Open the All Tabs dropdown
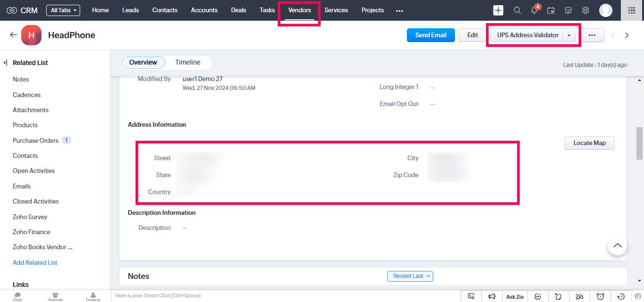Screen dimensions: 644x302 click(x=63, y=10)
